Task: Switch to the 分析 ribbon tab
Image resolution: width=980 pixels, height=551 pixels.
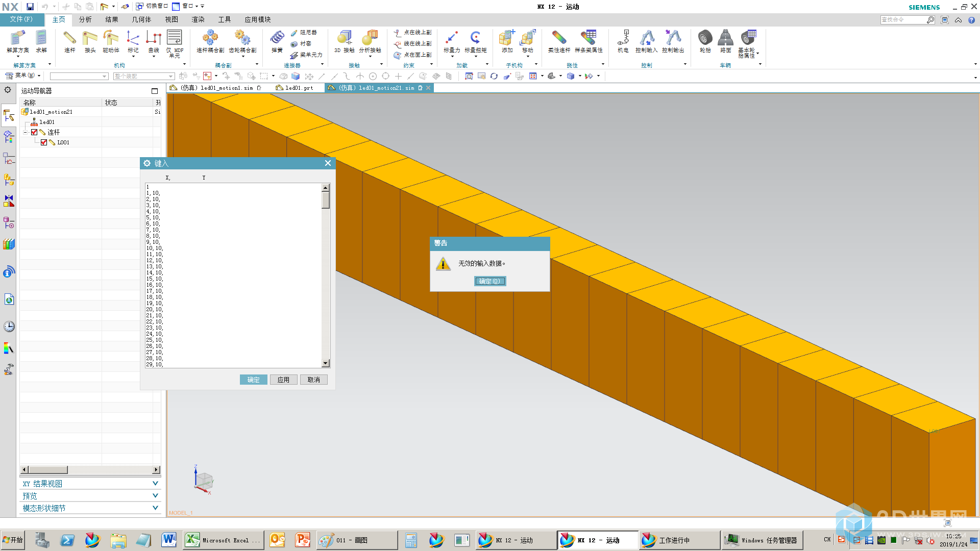Action: pos(85,19)
